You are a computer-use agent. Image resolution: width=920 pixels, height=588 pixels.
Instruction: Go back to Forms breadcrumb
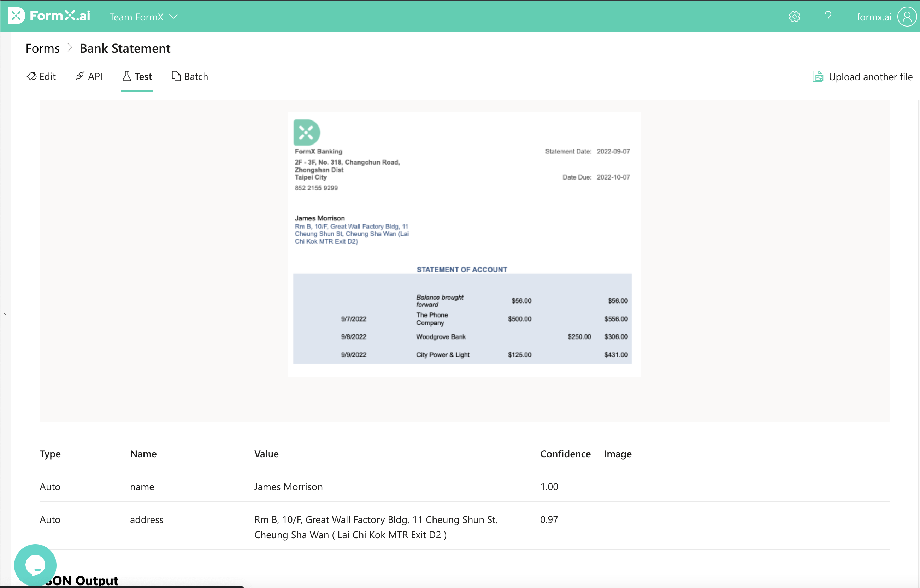[x=42, y=48]
